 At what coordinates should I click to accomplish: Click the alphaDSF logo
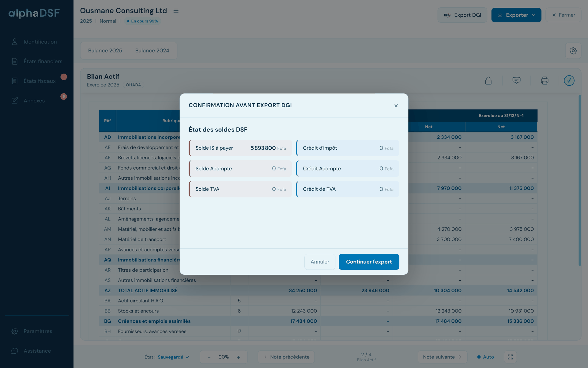(34, 13)
